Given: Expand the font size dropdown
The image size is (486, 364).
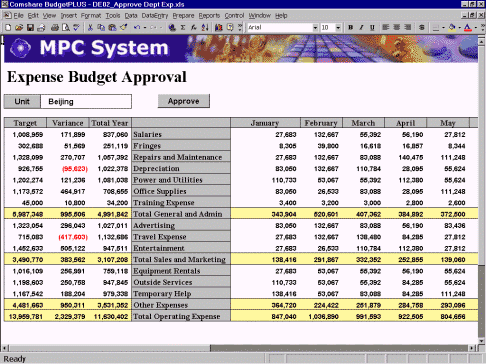Looking at the screenshot, I should [338, 28].
